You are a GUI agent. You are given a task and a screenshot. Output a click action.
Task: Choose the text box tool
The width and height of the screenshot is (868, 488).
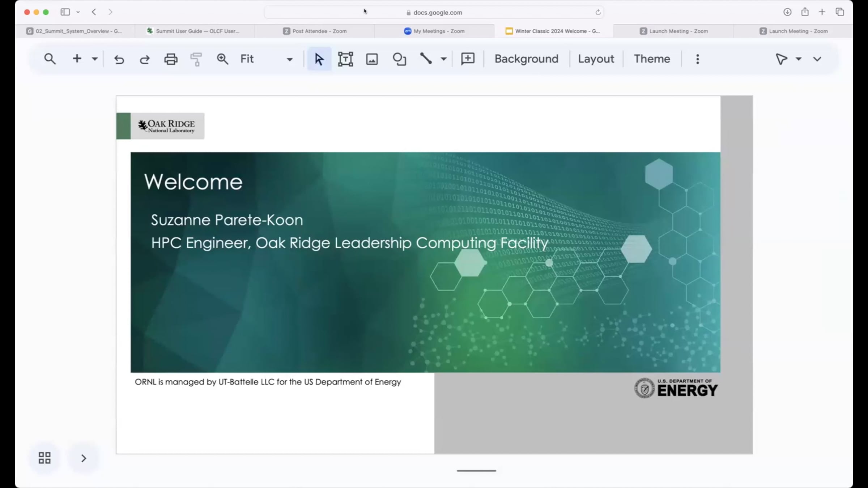345,59
